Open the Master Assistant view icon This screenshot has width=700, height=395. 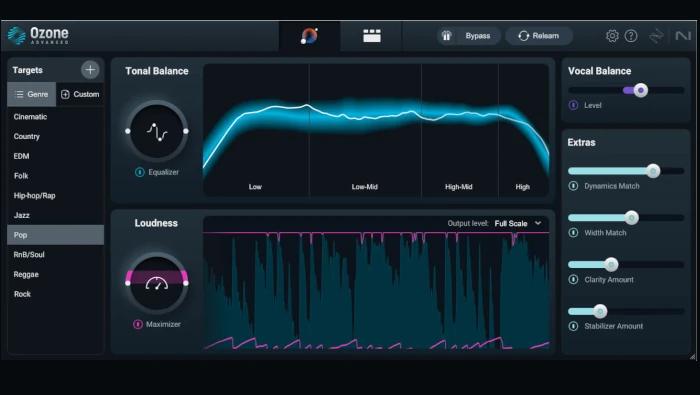[309, 36]
